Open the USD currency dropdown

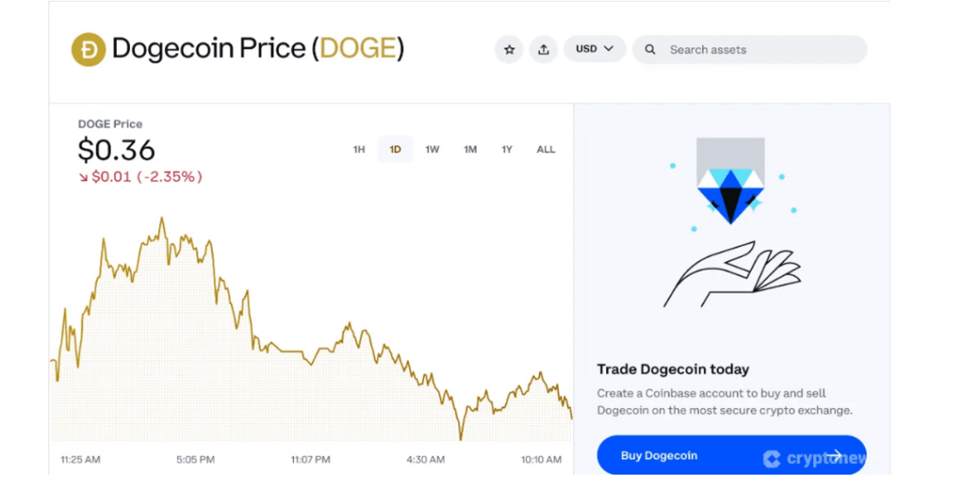[x=595, y=49]
